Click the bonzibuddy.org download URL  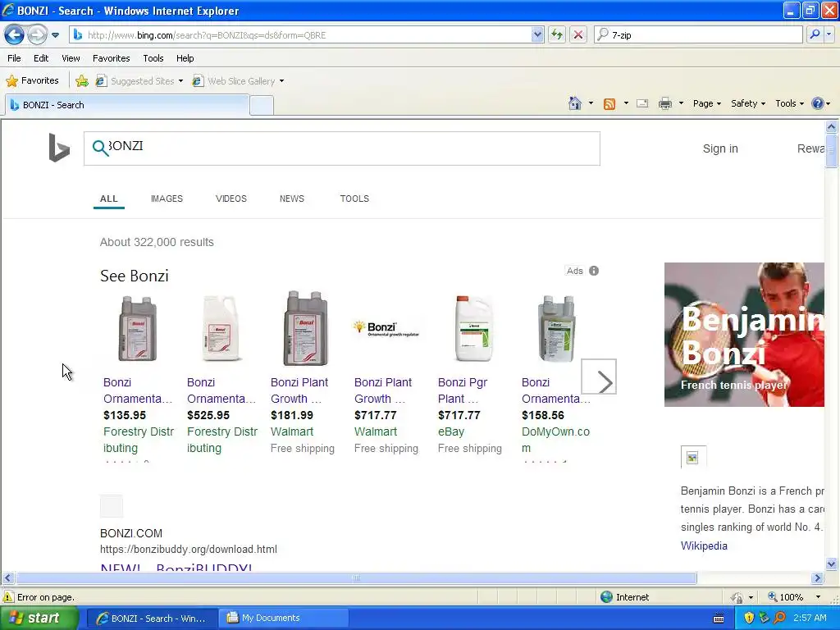[x=189, y=549]
